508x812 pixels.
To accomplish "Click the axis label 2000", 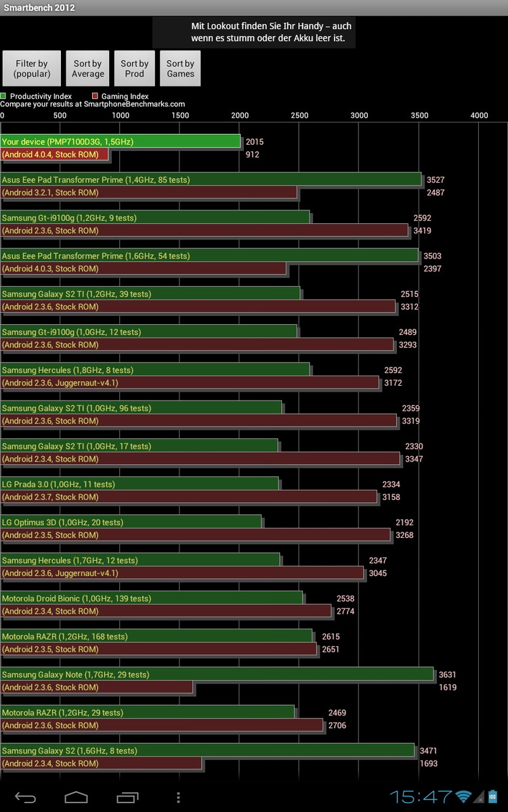I will point(240,116).
